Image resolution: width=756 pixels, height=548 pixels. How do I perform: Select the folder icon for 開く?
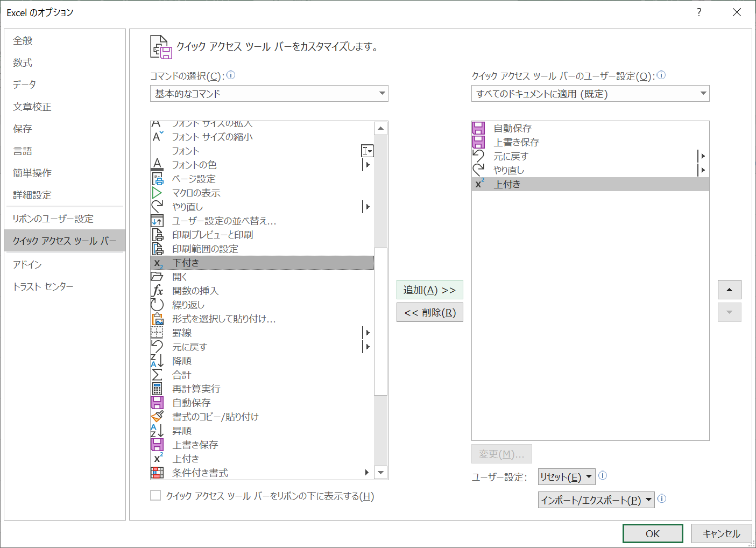157,277
